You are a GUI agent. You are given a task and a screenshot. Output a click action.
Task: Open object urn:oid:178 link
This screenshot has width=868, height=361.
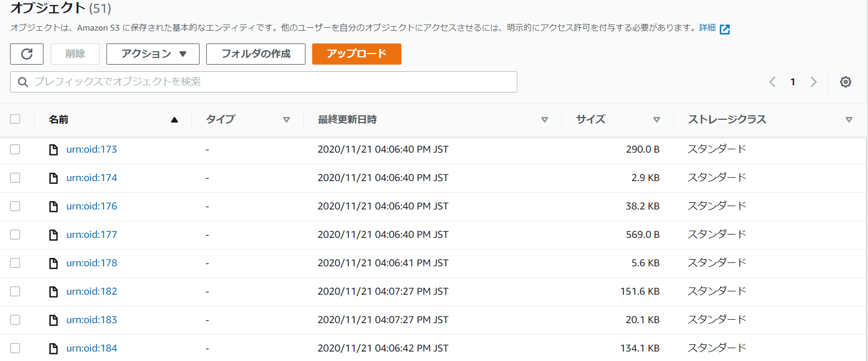pyautogui.click(x=91, y=263)
